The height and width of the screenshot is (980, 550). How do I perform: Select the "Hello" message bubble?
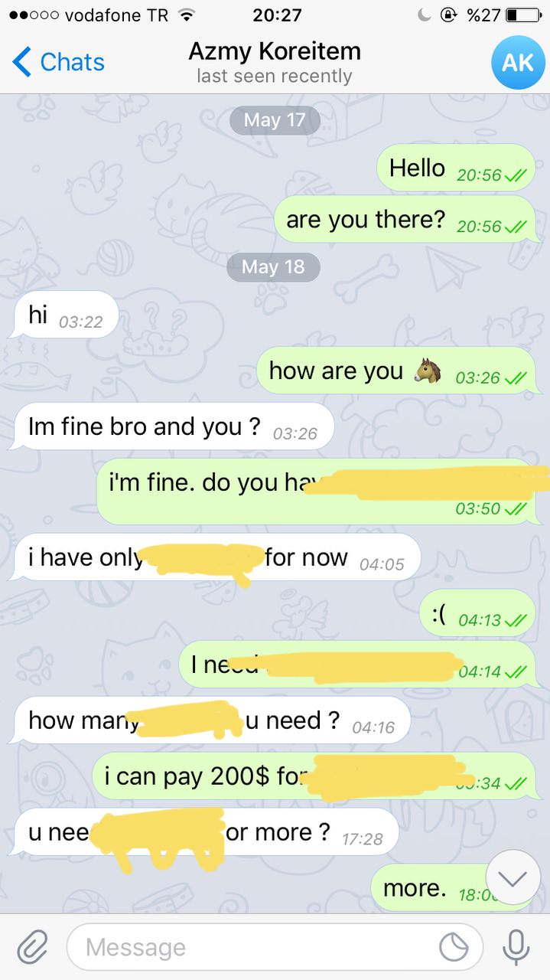pos(456,168)
